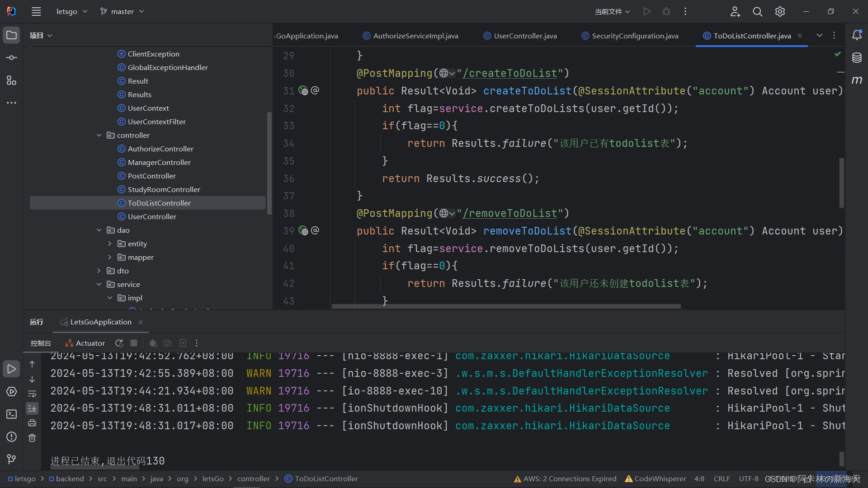This screenshot has height=488, width=868.
Task: Print the console output
Action: click(32, 423)
